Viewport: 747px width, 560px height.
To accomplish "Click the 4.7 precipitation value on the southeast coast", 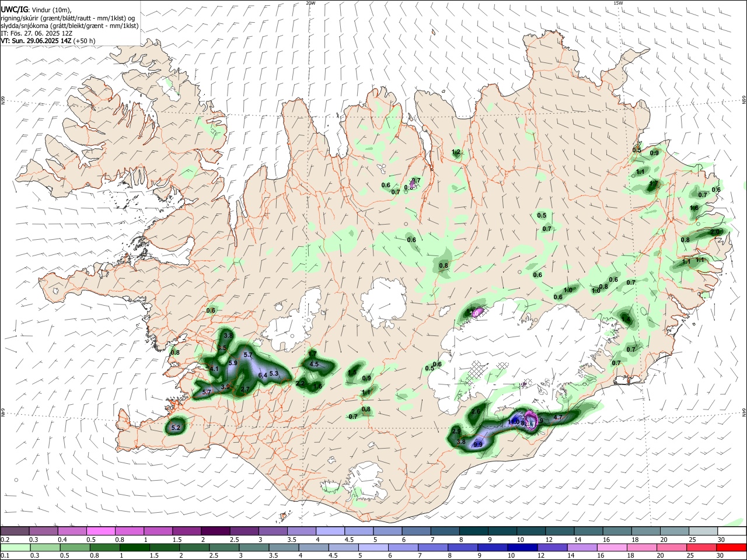I will click(557, 418).
